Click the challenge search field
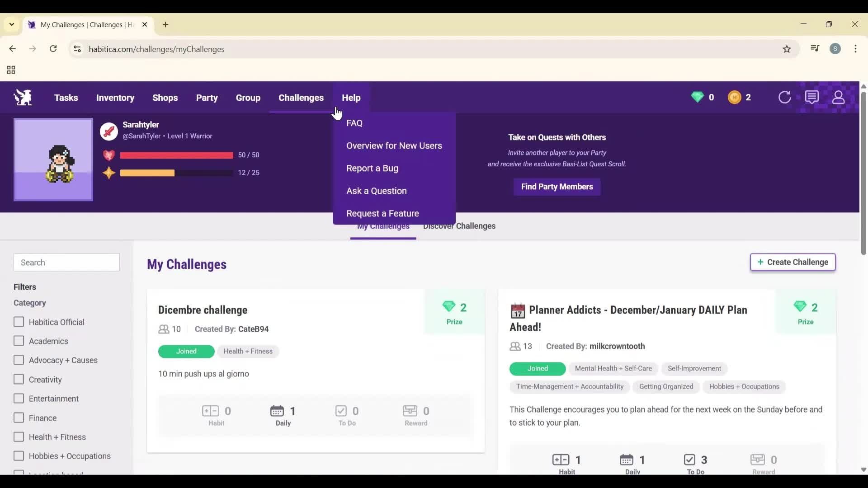Image resolution: width=868 pixels, height=488 pixels. (66, 262)
